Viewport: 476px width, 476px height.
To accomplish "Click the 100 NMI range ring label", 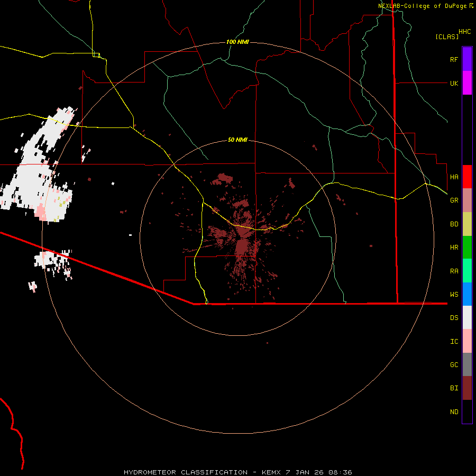I will click(237, 42).
